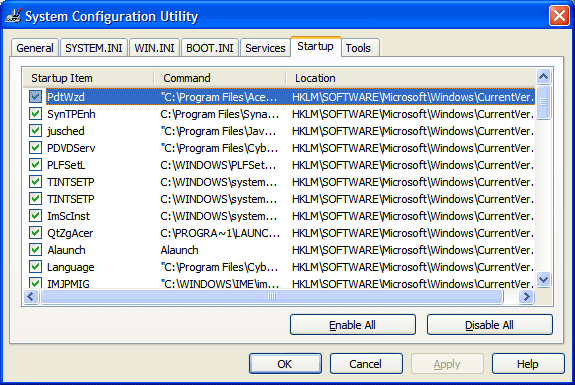575x385 pixels.
Task: Click the Cancel button
Action: point(366,364)
